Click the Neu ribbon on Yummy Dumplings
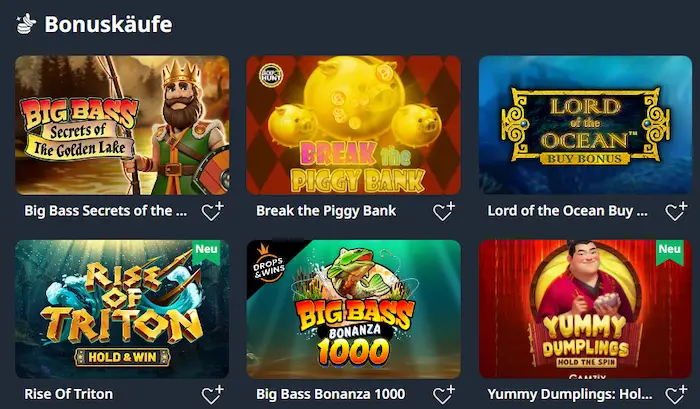The height and width of the screenshot is (409, 700). pyautogui.click(x=670, y=251)
